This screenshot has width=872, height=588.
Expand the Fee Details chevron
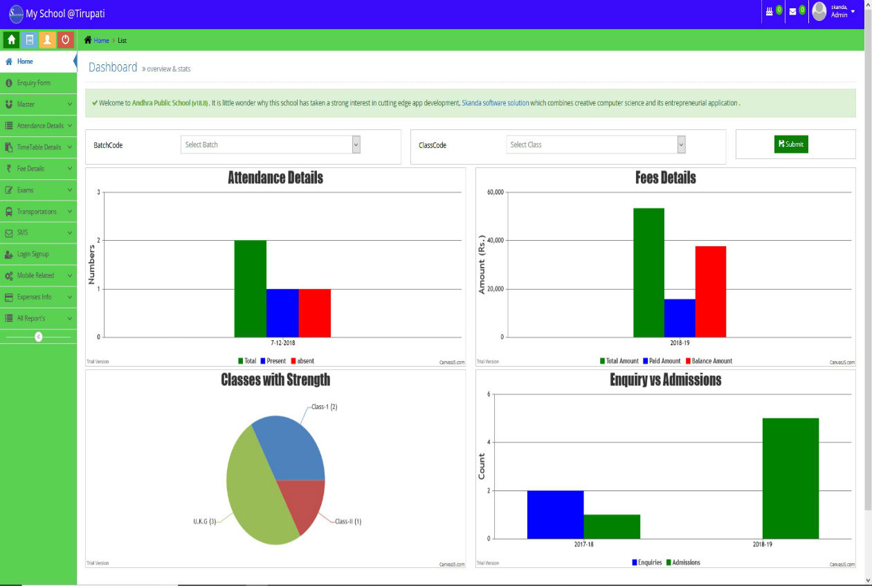(x=70, y=169)
